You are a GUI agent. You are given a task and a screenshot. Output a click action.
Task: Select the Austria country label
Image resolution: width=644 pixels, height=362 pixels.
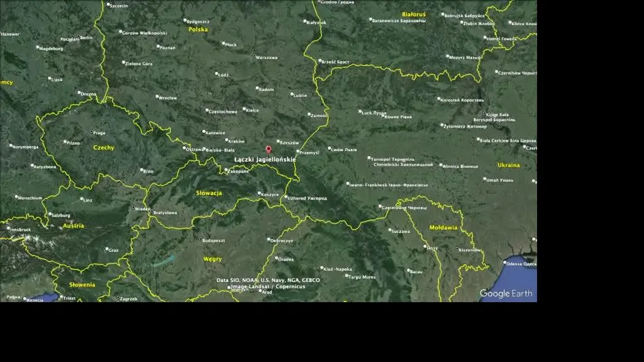74,226
